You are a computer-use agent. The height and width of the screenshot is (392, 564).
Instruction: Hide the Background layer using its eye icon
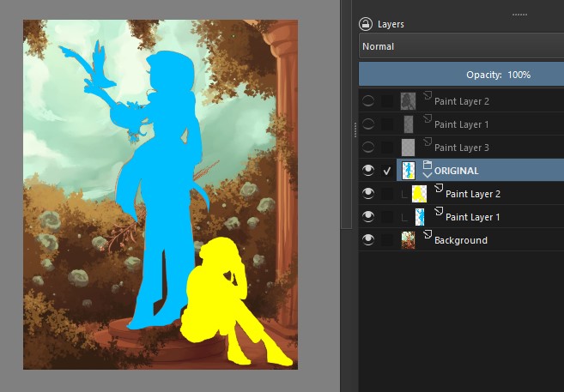click(x=368, y=240)
